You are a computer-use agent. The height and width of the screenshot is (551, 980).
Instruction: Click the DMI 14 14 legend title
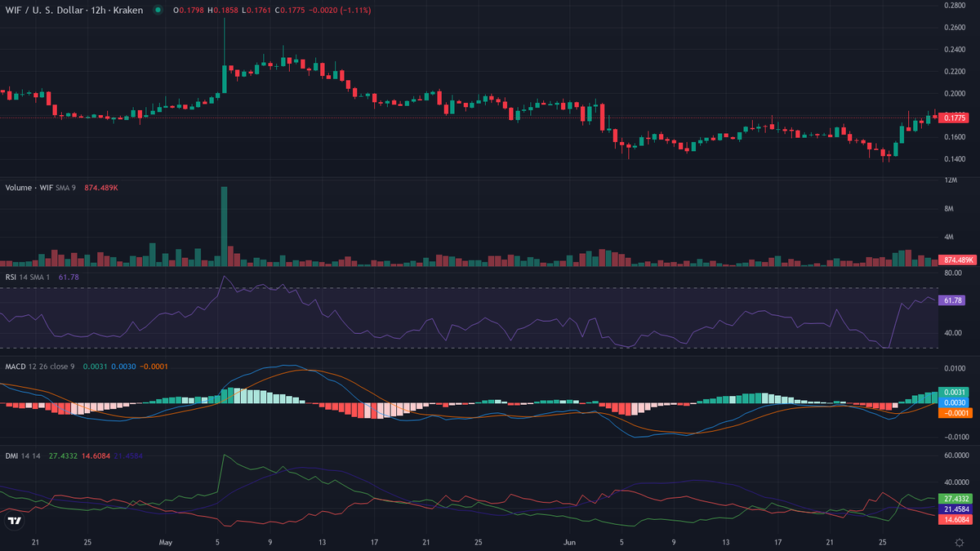coord(24,455)
